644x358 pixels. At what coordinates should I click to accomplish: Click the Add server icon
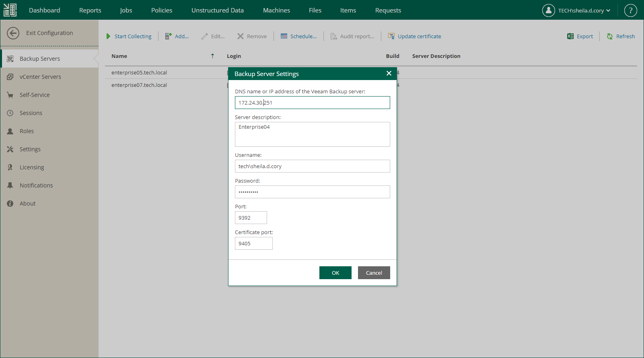coord(169,36)
